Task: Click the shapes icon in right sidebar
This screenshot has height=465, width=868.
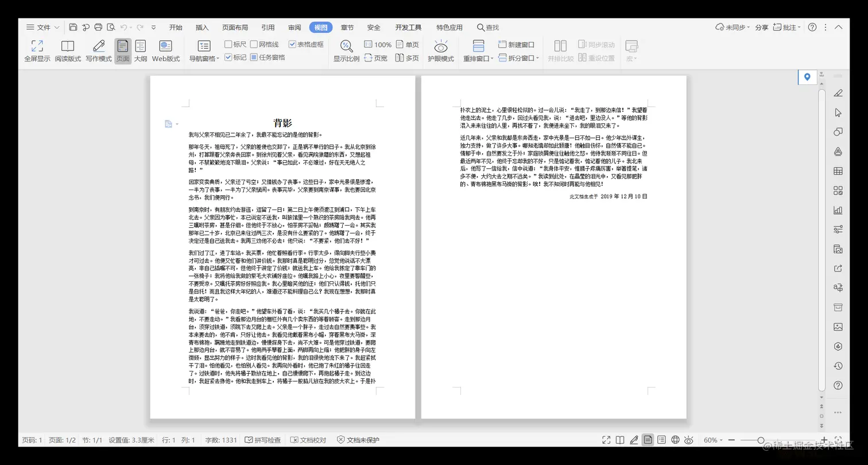Action: (x=838, y=132)
